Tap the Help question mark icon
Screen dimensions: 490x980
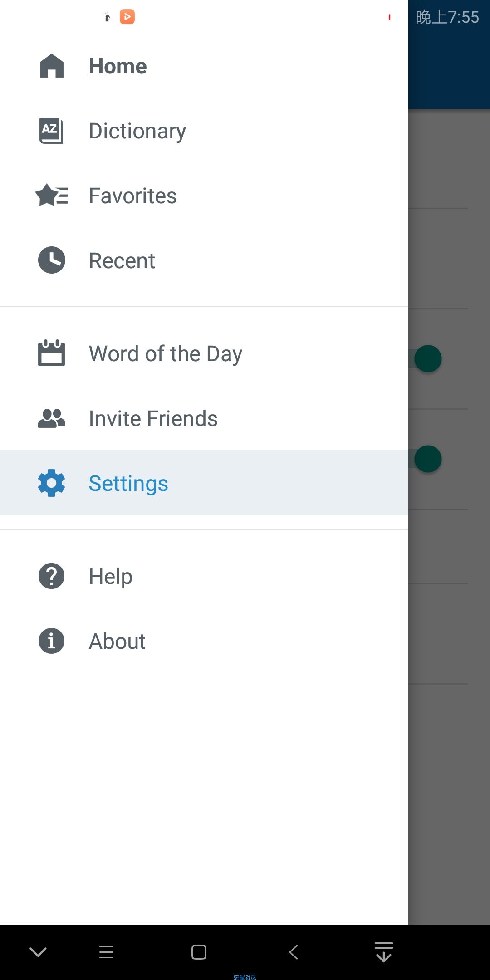coord(51,576)
